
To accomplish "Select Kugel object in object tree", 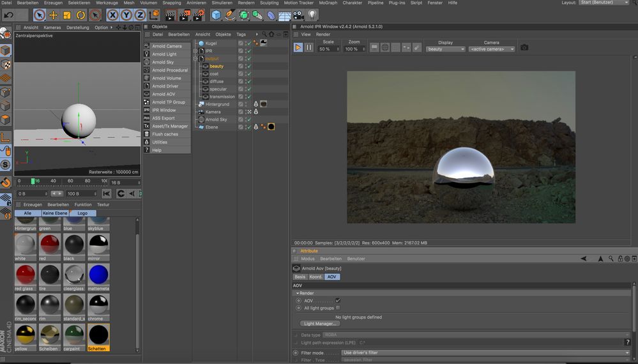I will tap(211, 43).
